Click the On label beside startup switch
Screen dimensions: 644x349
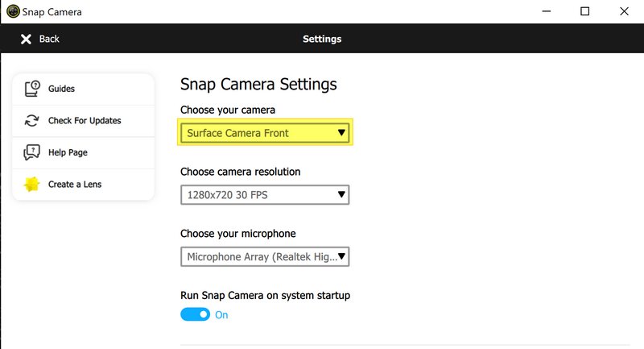coord(221,315)
